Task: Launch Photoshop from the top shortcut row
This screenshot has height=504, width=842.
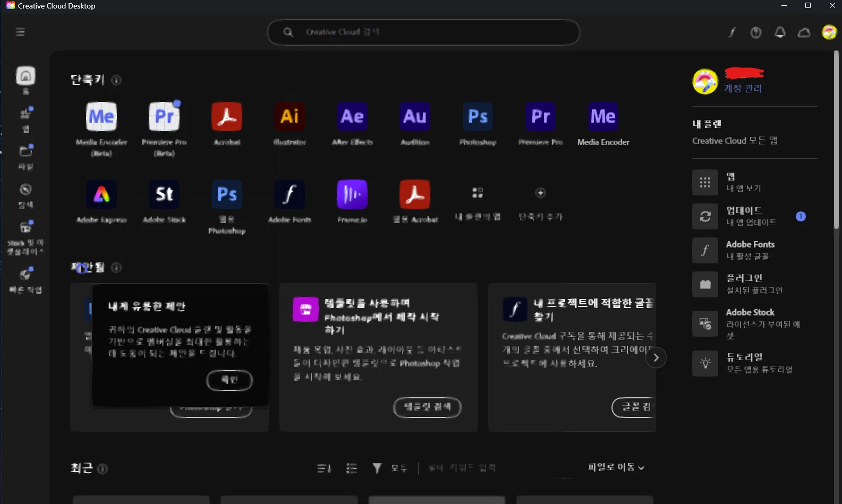Action: [x=478, y=117]
